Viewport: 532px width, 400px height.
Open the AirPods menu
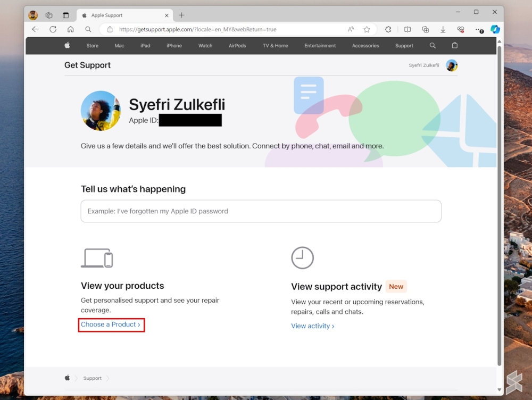[x=237, y=45]
